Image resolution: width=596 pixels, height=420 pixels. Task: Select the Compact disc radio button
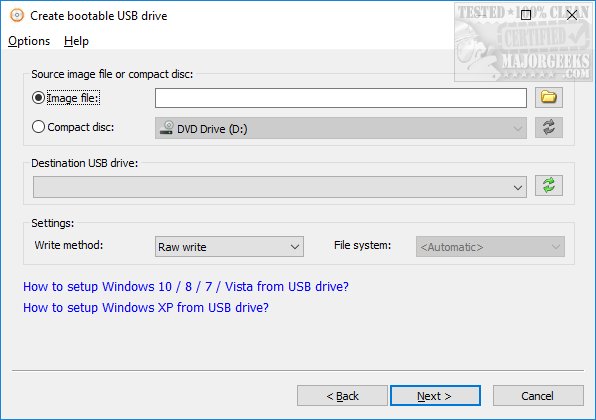click(x=38, y=127)
